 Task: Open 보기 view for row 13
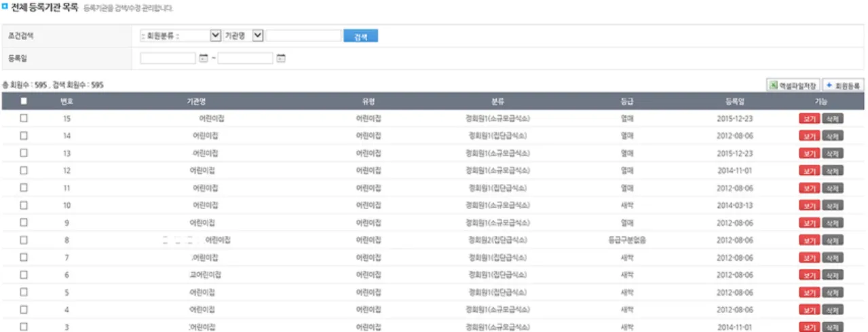pyautogui.click(x=809, y=153)
